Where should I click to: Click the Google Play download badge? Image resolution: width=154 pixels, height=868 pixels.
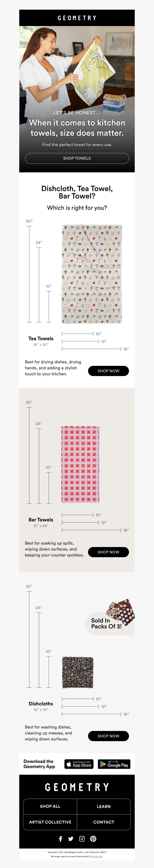[x=114, y=764]
